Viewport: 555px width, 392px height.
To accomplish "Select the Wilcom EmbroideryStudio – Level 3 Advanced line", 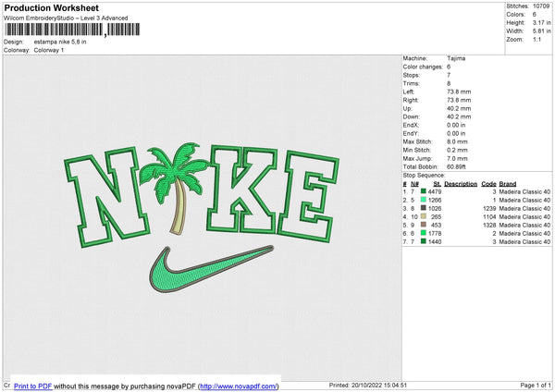I will pos(66,18).
